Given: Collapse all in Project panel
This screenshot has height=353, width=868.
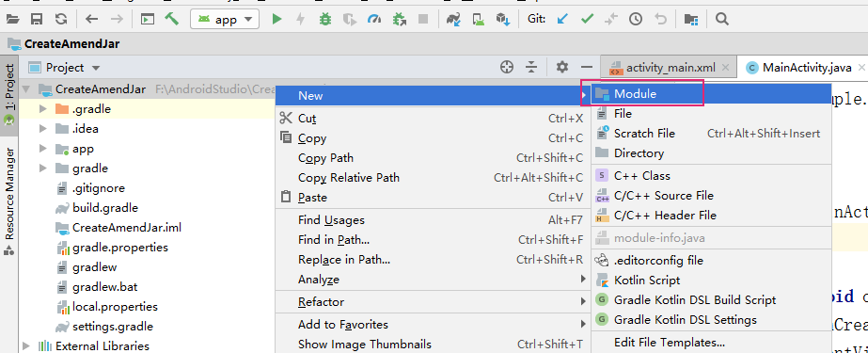Looking at the screenshot, I should pos(531,68).
